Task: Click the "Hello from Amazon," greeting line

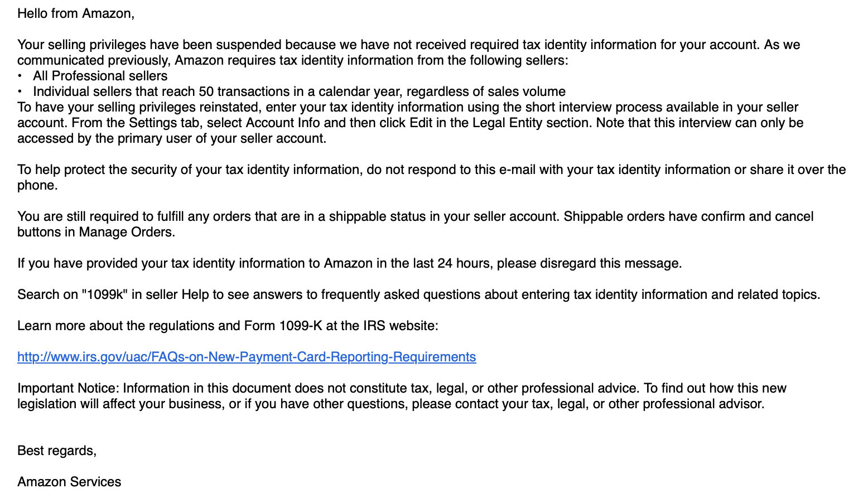Action: (x=76, y=13)
